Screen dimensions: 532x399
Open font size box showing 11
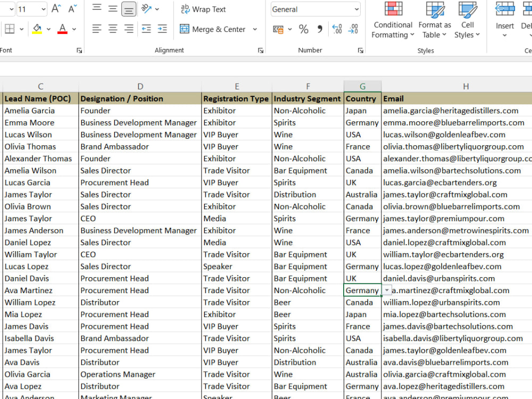tap(31, 9)
